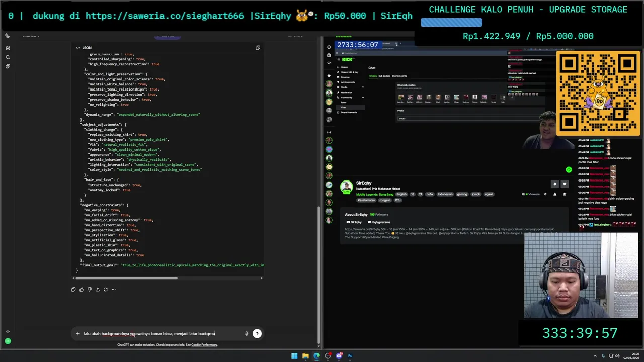Select the gaming tag chip
644x362 pixels.
(x=462, y=194)
